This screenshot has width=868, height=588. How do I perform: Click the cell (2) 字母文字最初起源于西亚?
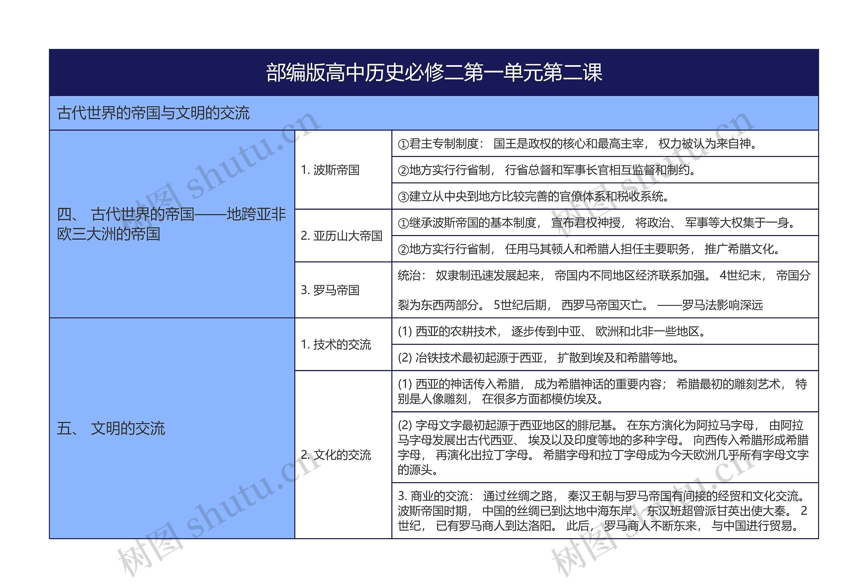[605, 447]
